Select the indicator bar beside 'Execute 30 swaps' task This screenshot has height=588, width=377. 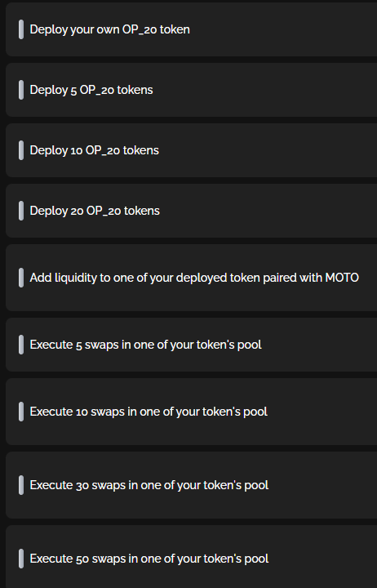tap(21, 485)
